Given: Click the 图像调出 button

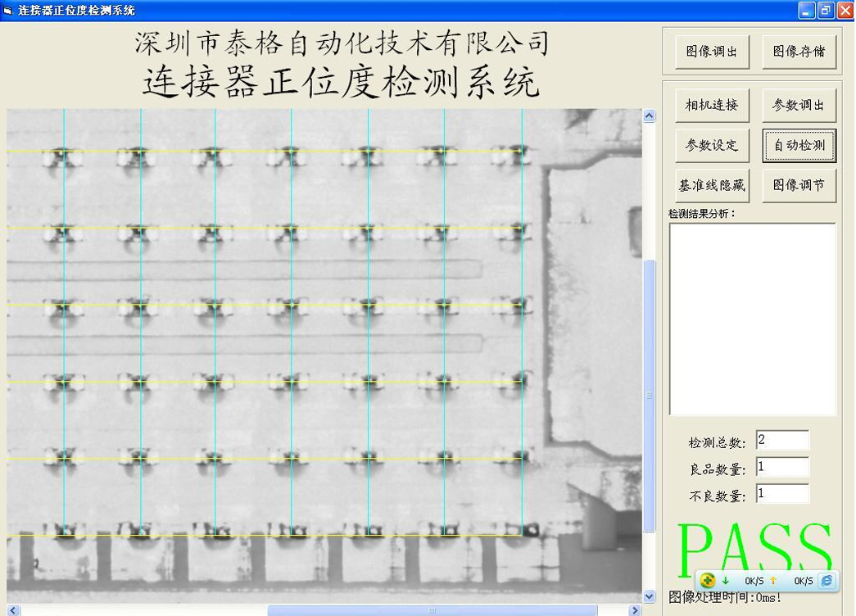Looking at the screenshot, I should [712, 52].
